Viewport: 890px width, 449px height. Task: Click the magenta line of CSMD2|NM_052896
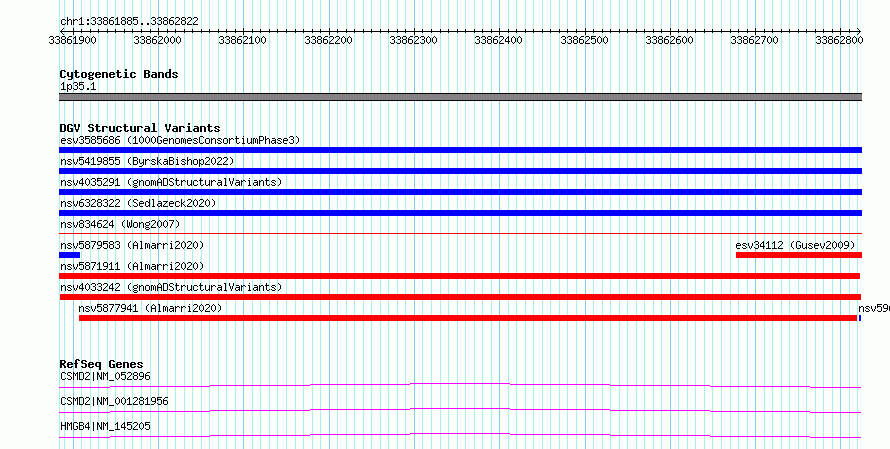460,386
